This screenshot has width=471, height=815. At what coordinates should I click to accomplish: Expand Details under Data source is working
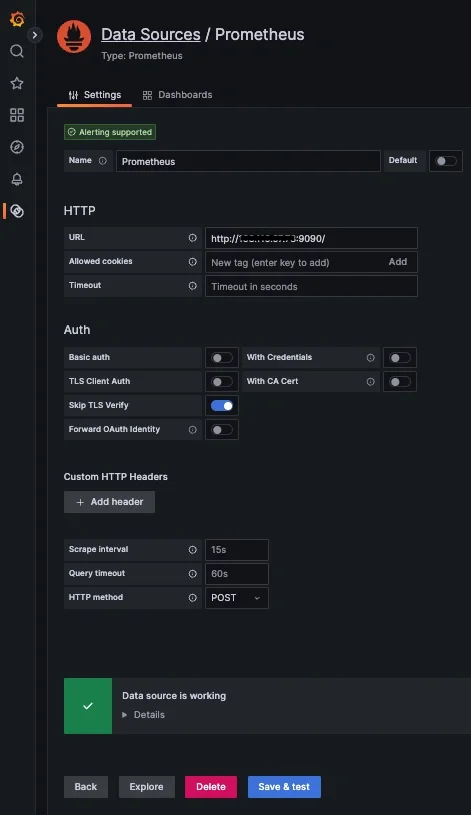click(x=143, y=715)
